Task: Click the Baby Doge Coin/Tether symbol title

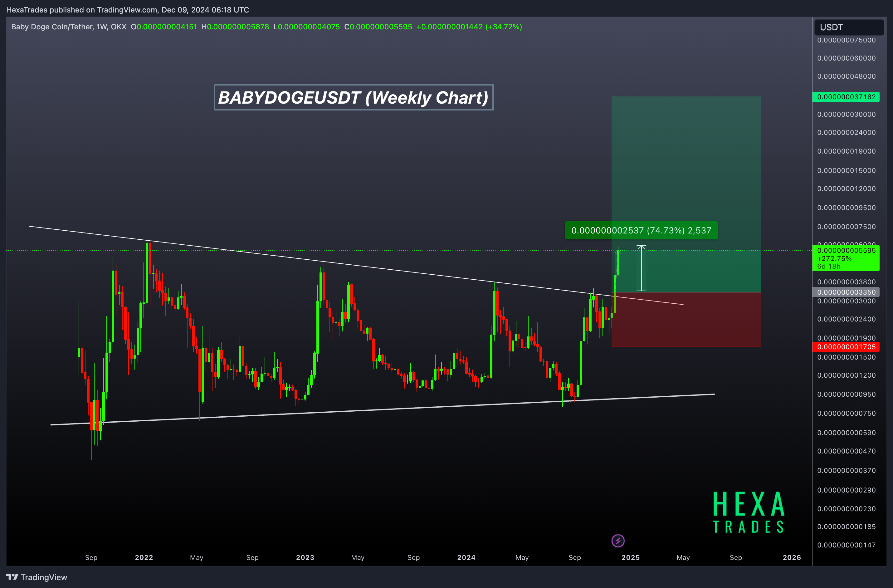Action: pos(69,27)
